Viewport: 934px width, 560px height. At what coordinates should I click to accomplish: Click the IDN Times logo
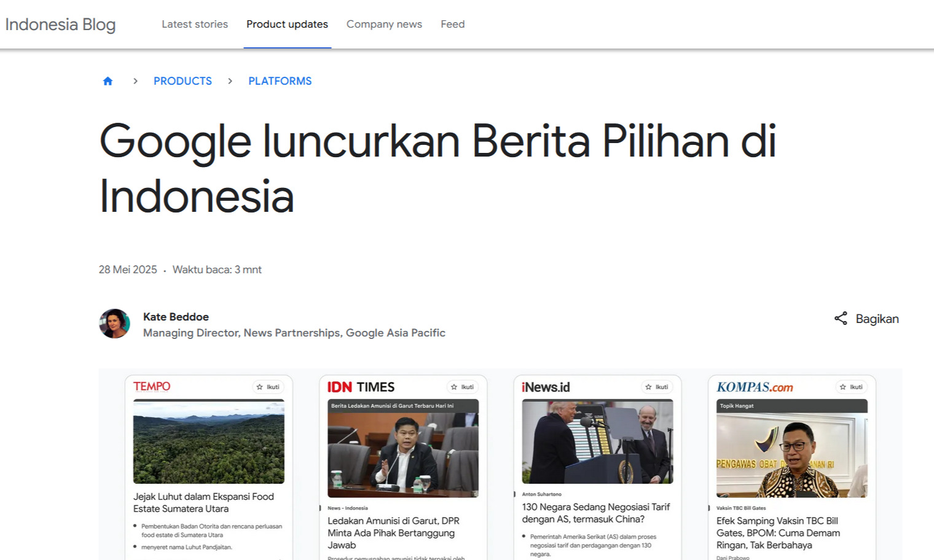(361, 387)
